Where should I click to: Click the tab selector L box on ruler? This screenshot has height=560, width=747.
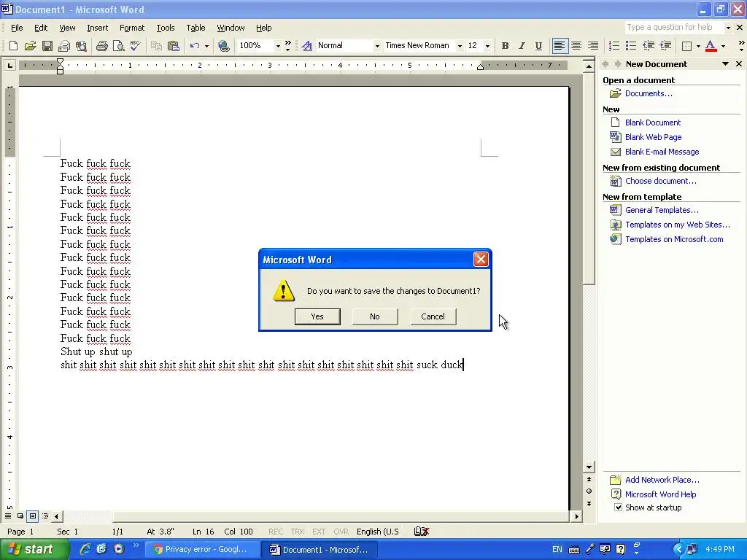[x=9, y=65]
